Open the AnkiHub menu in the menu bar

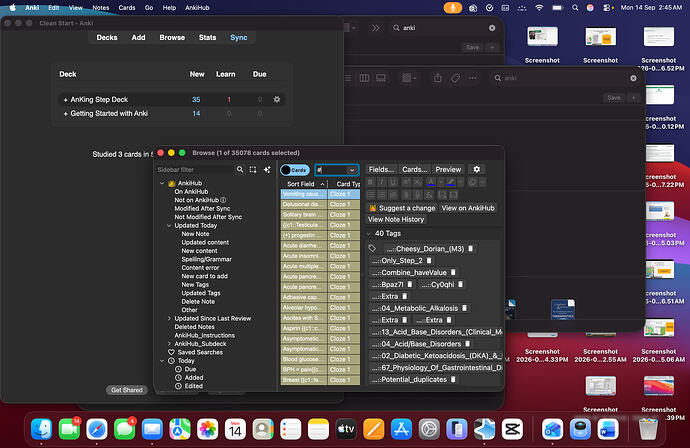[197, 7]
